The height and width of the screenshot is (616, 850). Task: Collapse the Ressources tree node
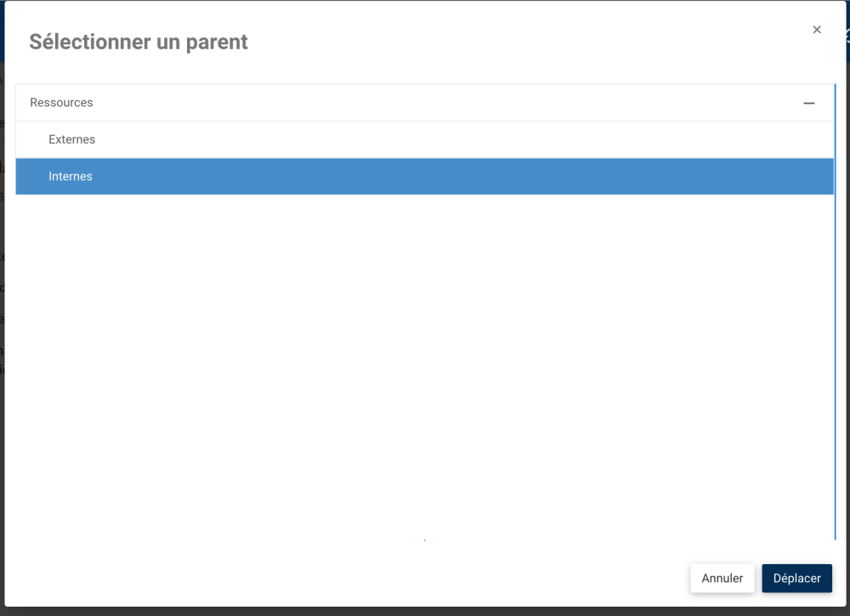point(808,103)
